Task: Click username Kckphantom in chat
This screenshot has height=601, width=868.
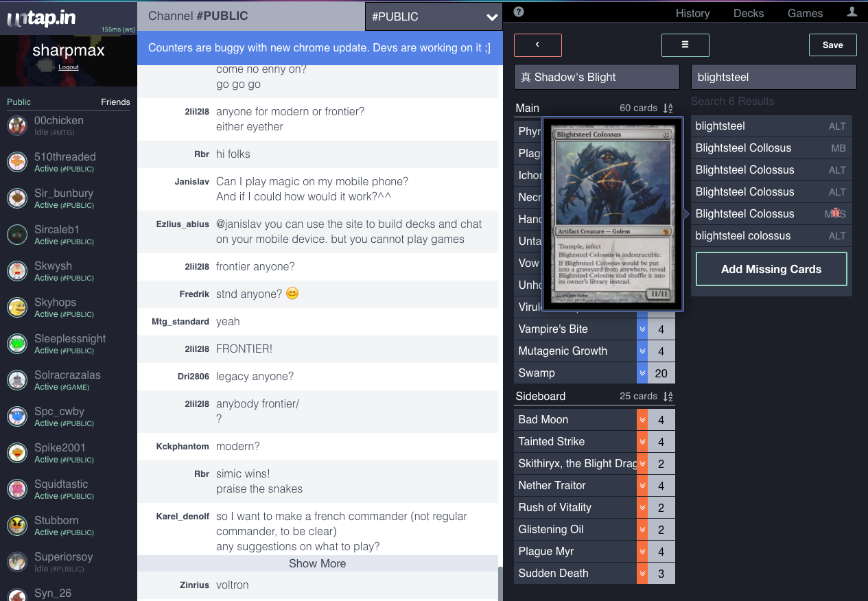Action: pos(183,447)
